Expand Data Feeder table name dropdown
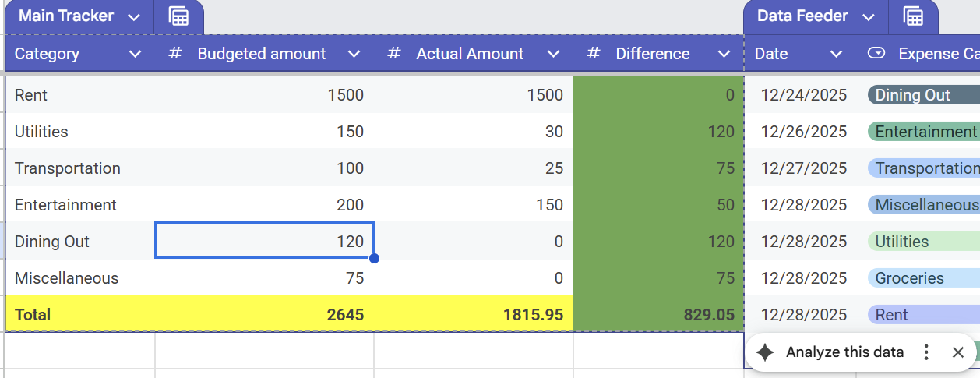The width and height of the screenshot is (980, 378). click(869, 17)
